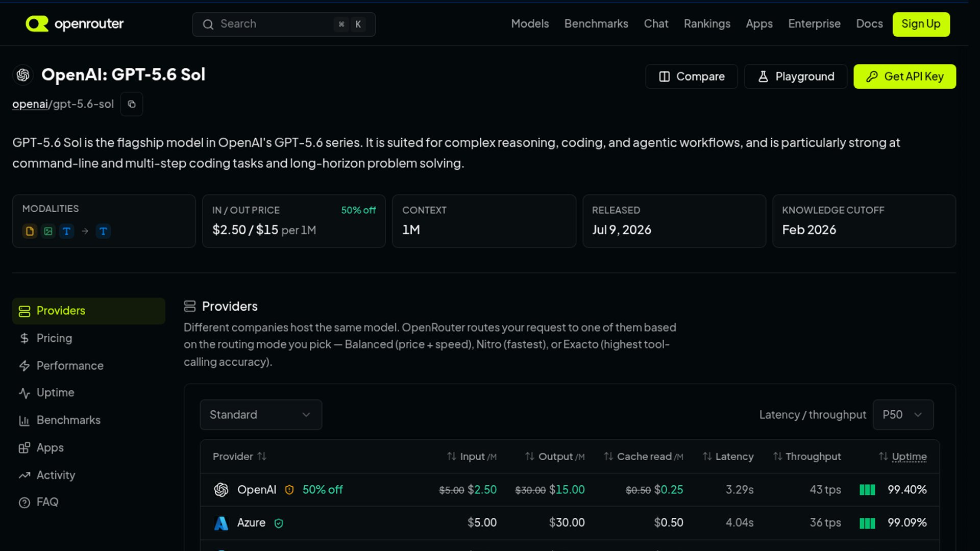Click the Compare button
The height and width of the screenshot is (551, 980).
(x=692, y=77)
